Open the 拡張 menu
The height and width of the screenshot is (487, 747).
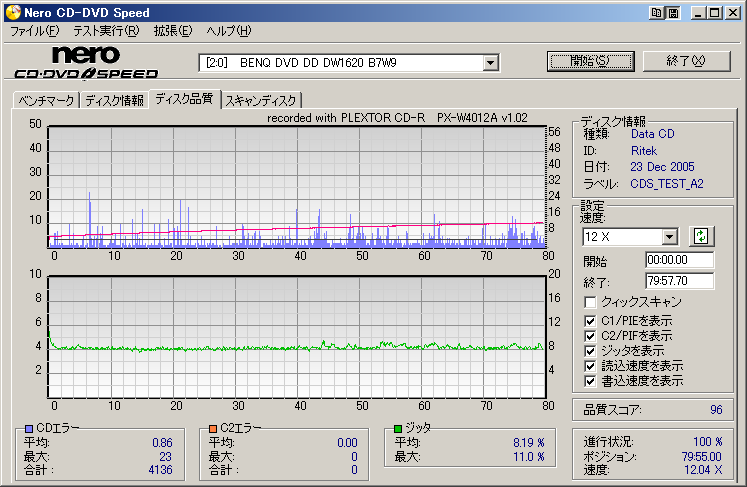[x=172, y=31]
